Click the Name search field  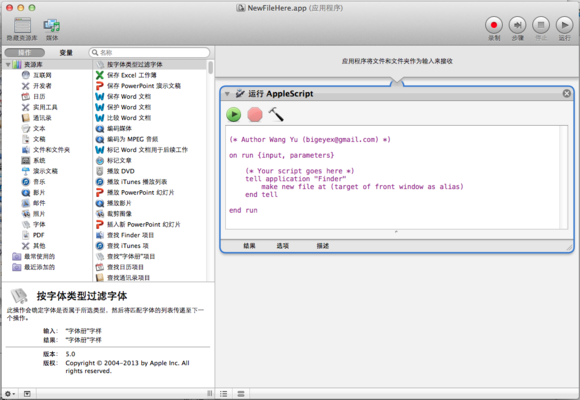tap(149, 53)
